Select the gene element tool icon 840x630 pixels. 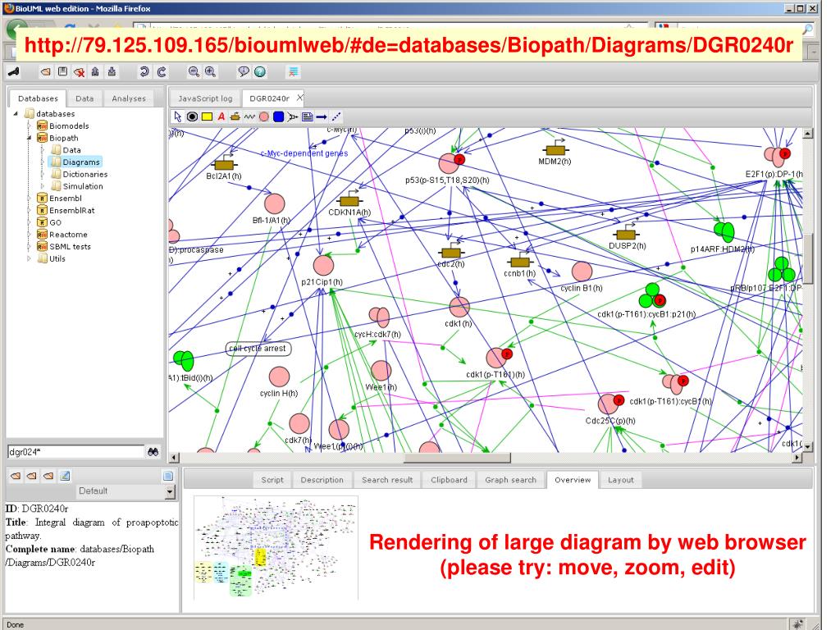pyautogui.click(x=235, y=116)
